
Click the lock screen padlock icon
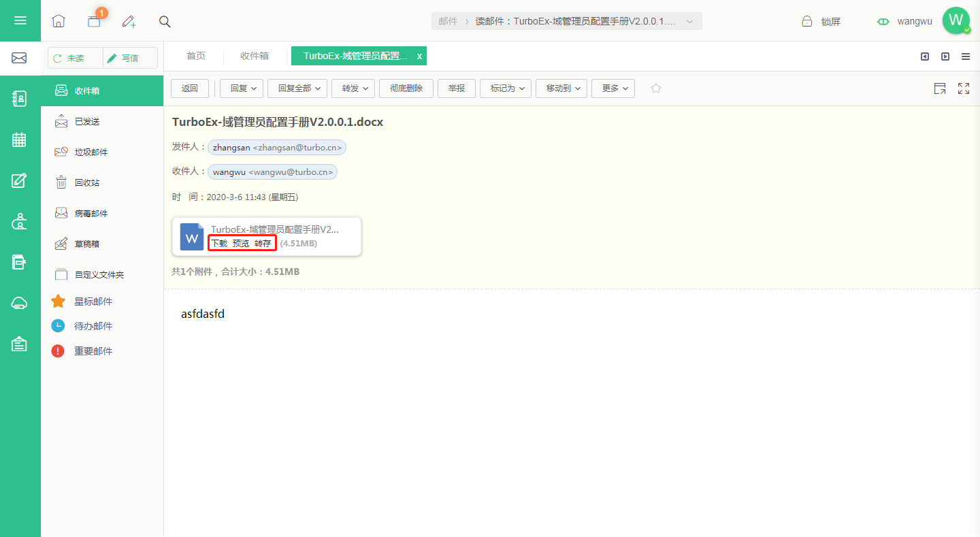(x=806, y=21)
